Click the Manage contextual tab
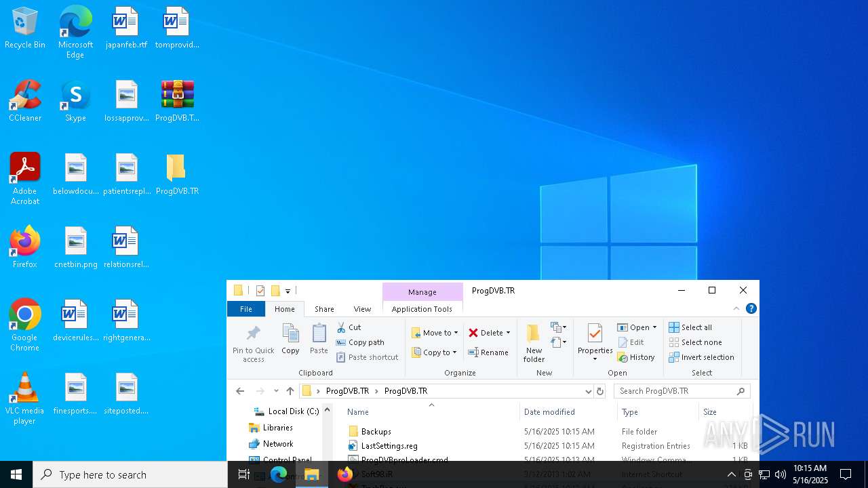Image resolution: width=868 pixels, height=488 pixels. (x=422, y=292)
